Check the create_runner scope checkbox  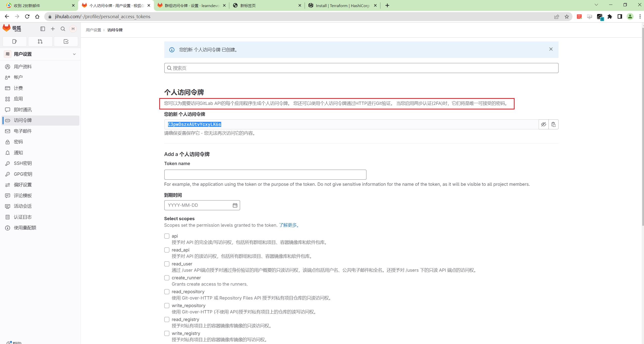coord(167,278)
